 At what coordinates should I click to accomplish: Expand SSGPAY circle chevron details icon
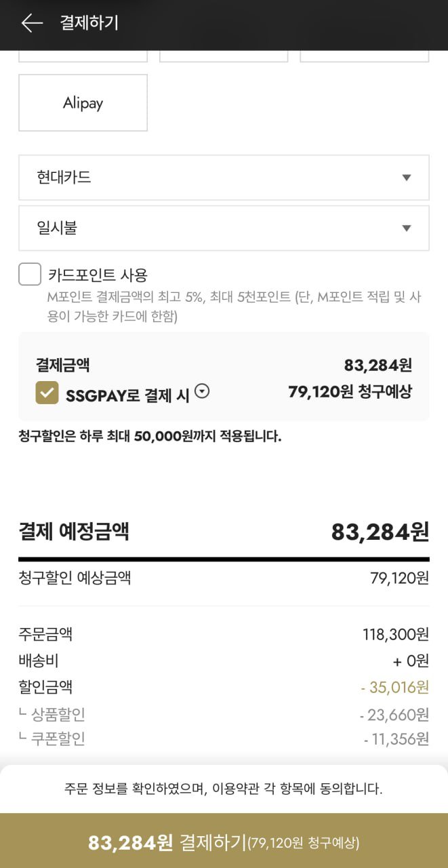pyautogui.click(x=202, y=391)
